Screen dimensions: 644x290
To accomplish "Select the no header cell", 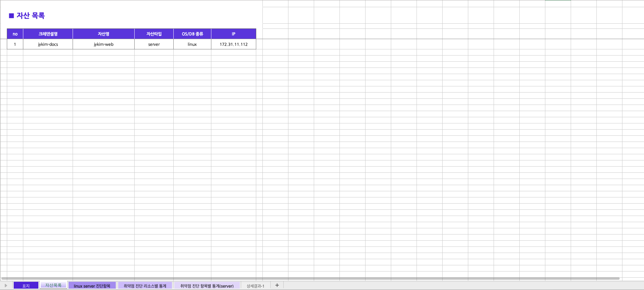I will 15,34.
